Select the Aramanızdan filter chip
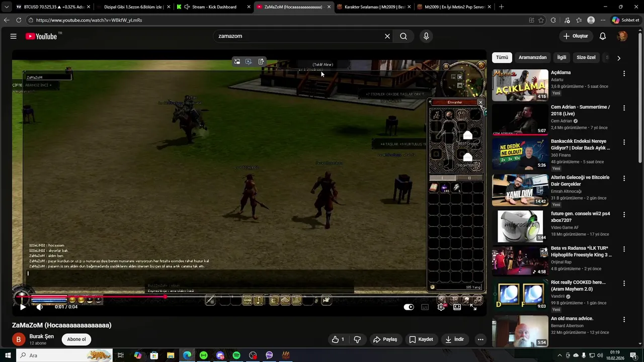Viewport: 644px width, 362px height. pos(532,57)
